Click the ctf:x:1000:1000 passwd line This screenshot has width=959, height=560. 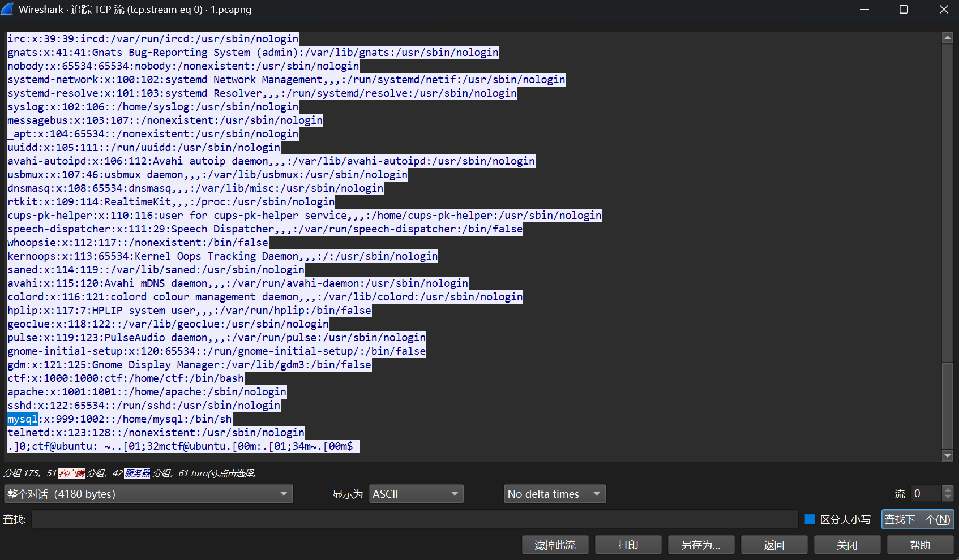pyautogui.click(x=126, y=378)
